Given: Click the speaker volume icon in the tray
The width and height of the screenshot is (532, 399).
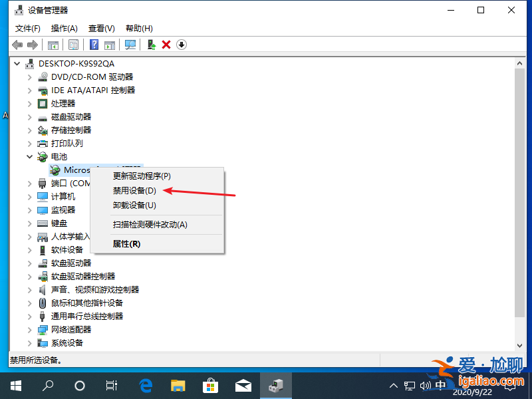Looking at the screenshot, I should [426, 385].
